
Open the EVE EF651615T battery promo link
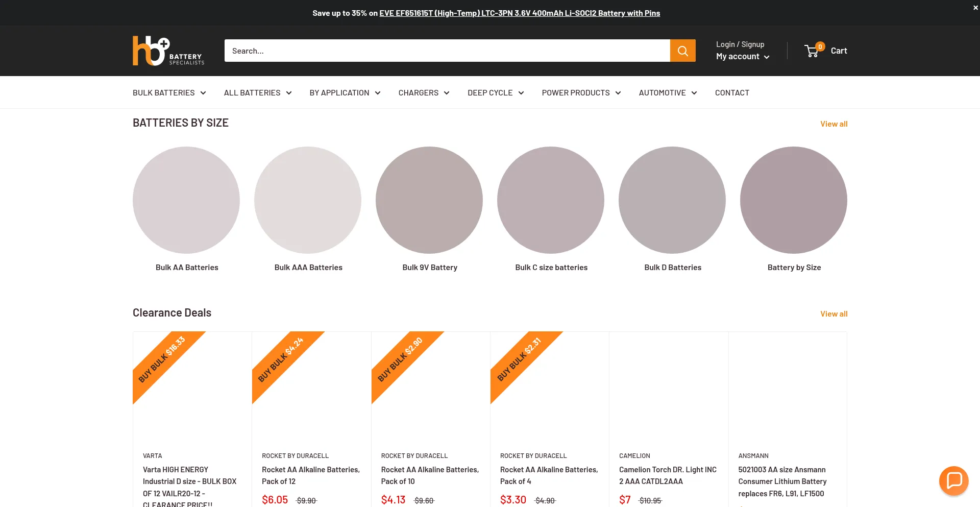click(x=520, y=13)
